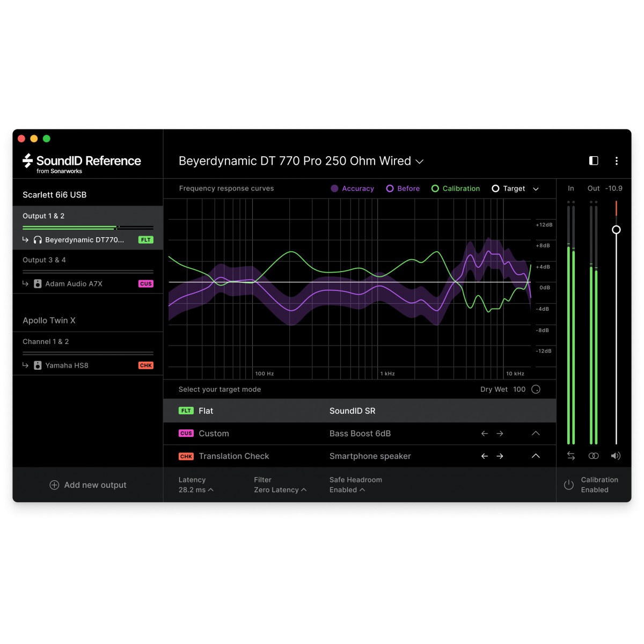The image size is (644, 644).
Task: Click the headphone icon beside Beyerdynamic DT770
Action: click(38, 240)
